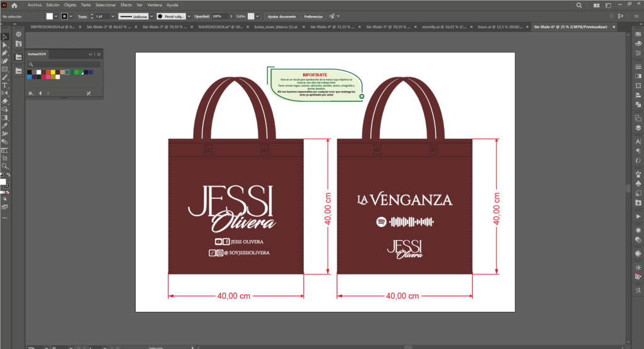Select the Paintbrush tool
This screenshot has height=349, width=644.
pyautogui.click(x=5, y=77)
